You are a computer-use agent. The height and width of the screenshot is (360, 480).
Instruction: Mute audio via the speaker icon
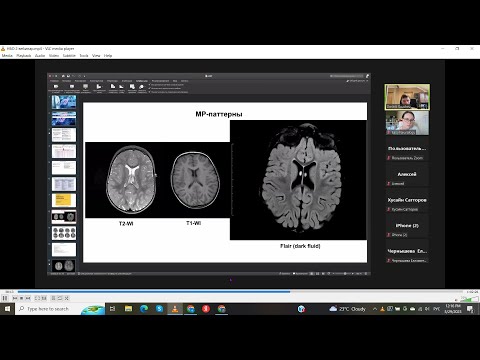point(457,299)
